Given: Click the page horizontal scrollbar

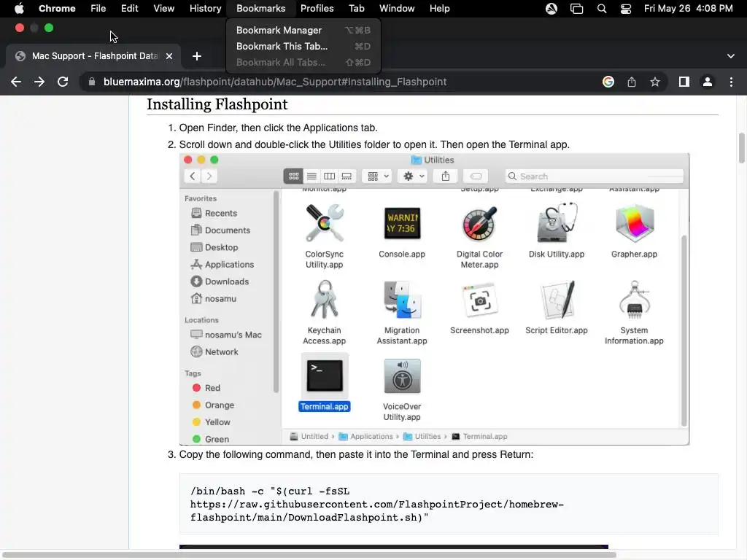Looking at the screenshot, I should (309, 555).
